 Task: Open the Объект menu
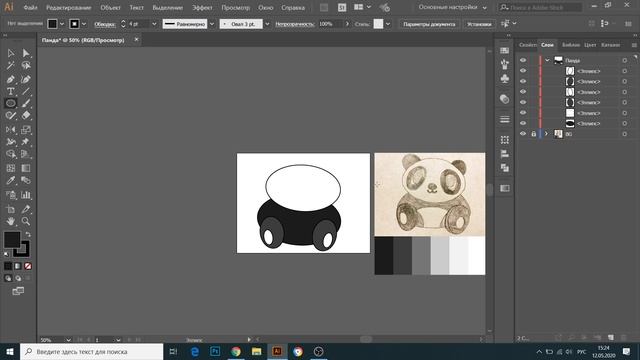click(x=110, y=8)
